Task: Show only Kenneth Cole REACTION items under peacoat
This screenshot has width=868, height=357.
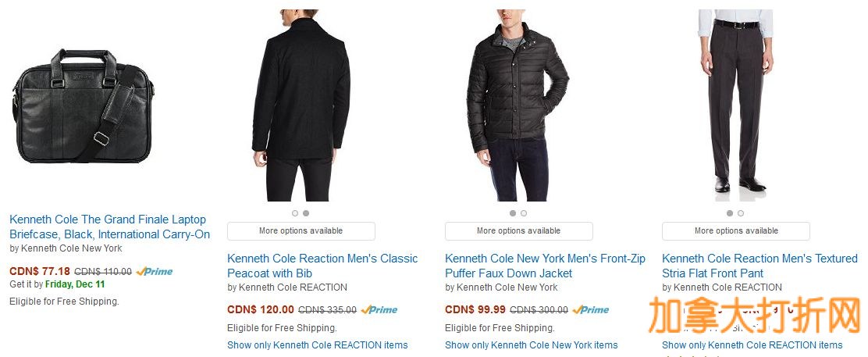Action: pyautogui.click(x=317, y=345)
